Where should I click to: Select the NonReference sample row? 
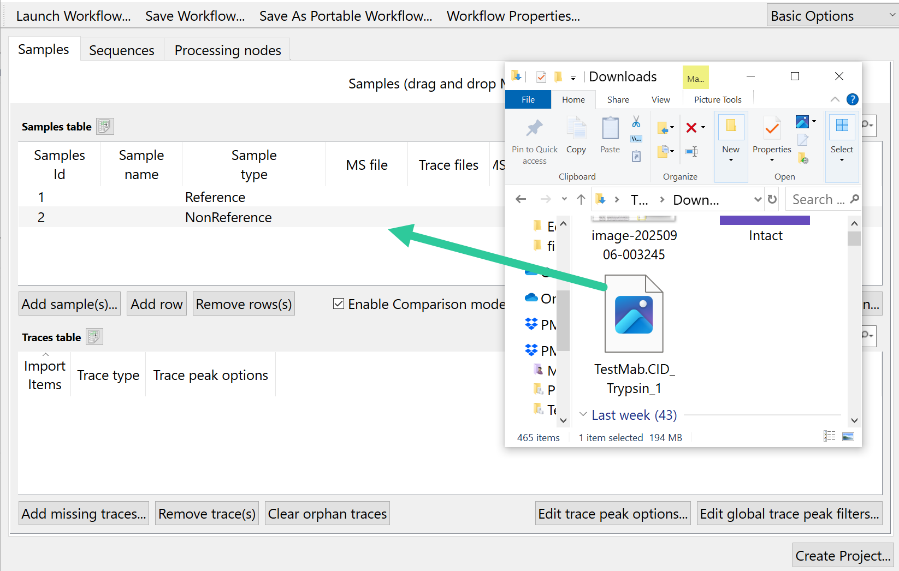[261, 217]
